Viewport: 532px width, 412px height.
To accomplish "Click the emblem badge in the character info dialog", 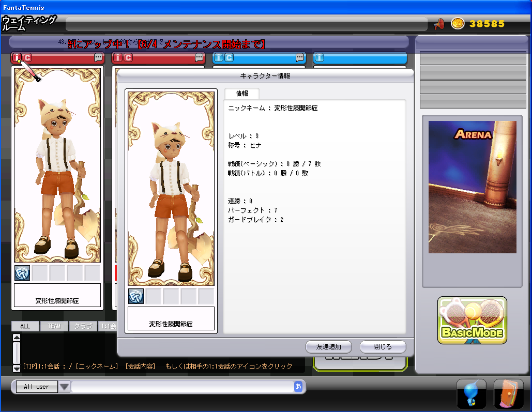I will [x=136, y=297].
